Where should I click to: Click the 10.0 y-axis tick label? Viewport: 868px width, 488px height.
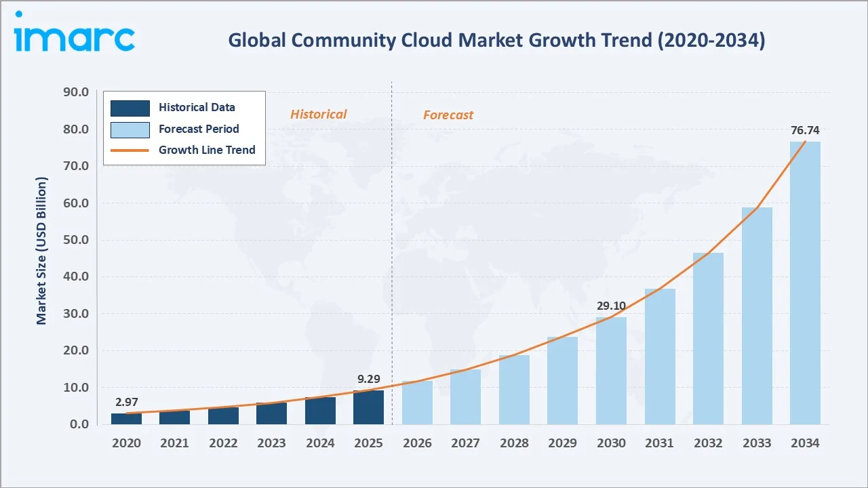(75, 388)
